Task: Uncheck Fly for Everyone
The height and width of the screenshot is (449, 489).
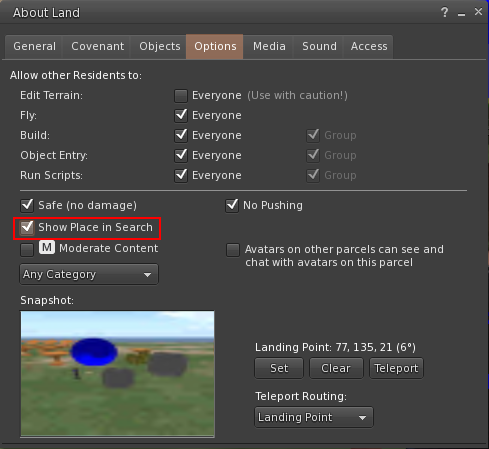Action: point(181,116)
